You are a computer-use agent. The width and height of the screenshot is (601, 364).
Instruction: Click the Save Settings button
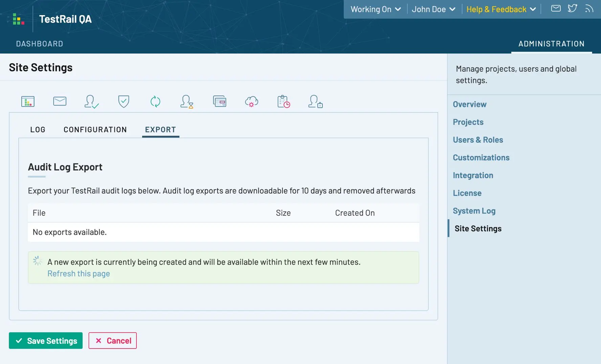[46, 341]
